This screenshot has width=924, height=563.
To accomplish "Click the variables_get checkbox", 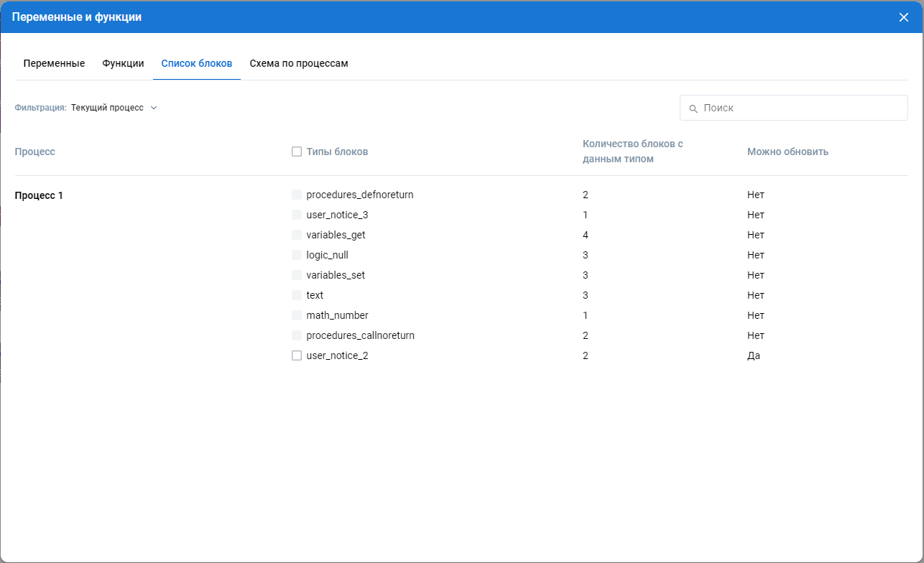I will pos(297,235).
